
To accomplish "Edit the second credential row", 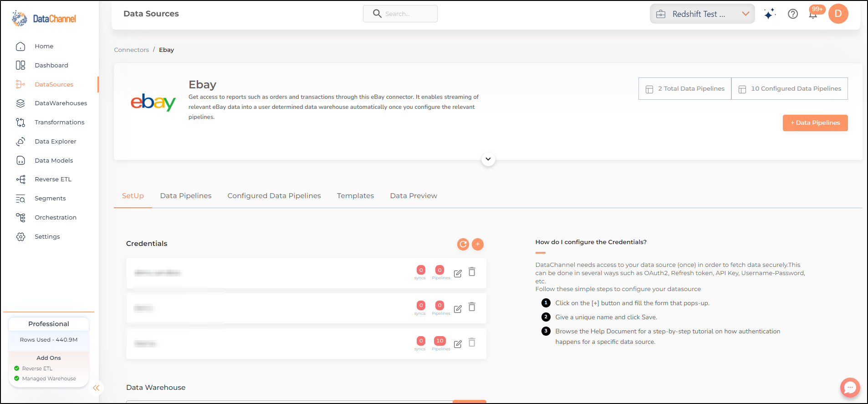I will click(458, 309).
